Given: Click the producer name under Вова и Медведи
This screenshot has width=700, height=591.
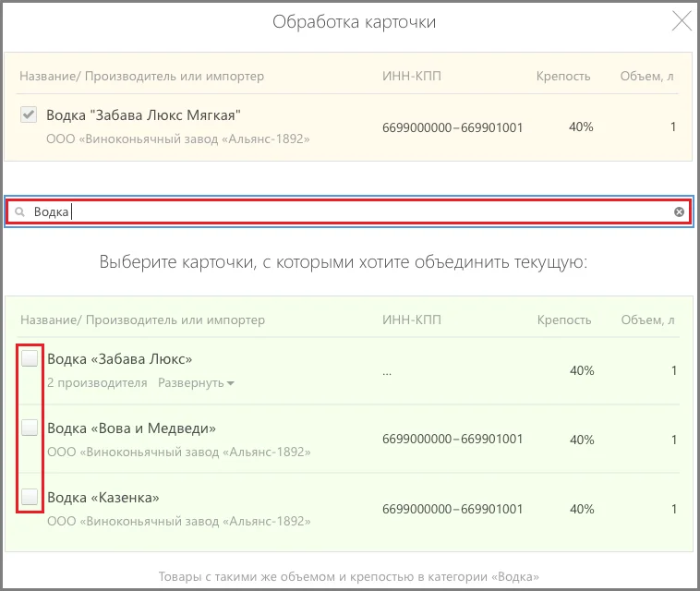Looking at the screenshot, I should 179,452.
